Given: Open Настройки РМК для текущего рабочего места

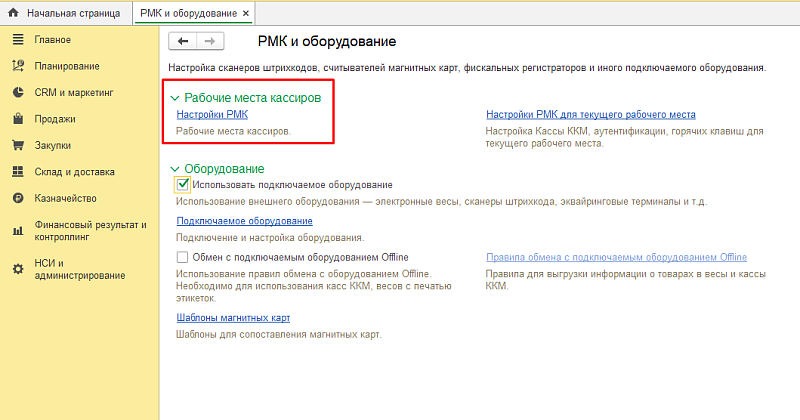Looking at the screenshot, I should (590, 115).
